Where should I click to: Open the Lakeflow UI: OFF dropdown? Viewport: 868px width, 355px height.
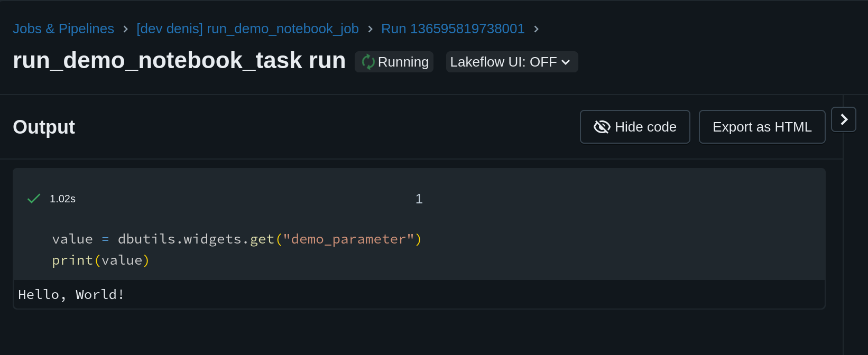(512, 62)
